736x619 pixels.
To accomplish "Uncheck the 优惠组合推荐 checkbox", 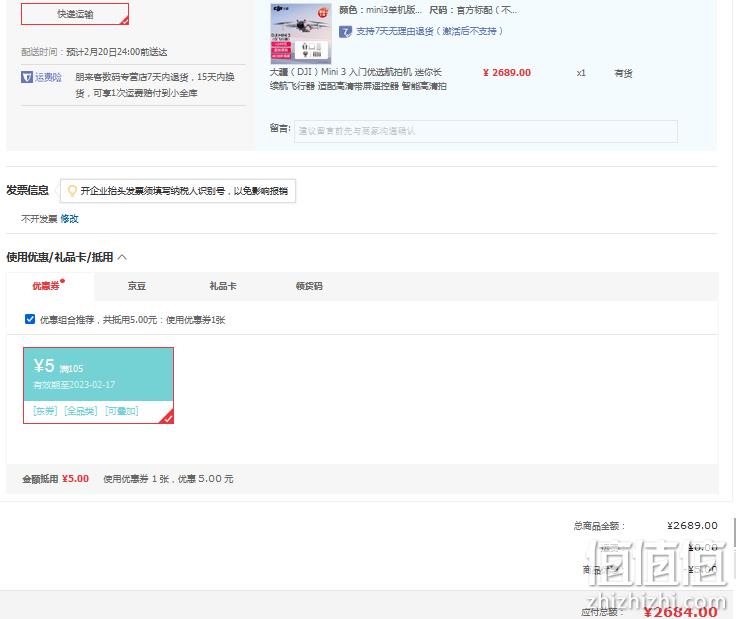I will (x=30, y=319).
